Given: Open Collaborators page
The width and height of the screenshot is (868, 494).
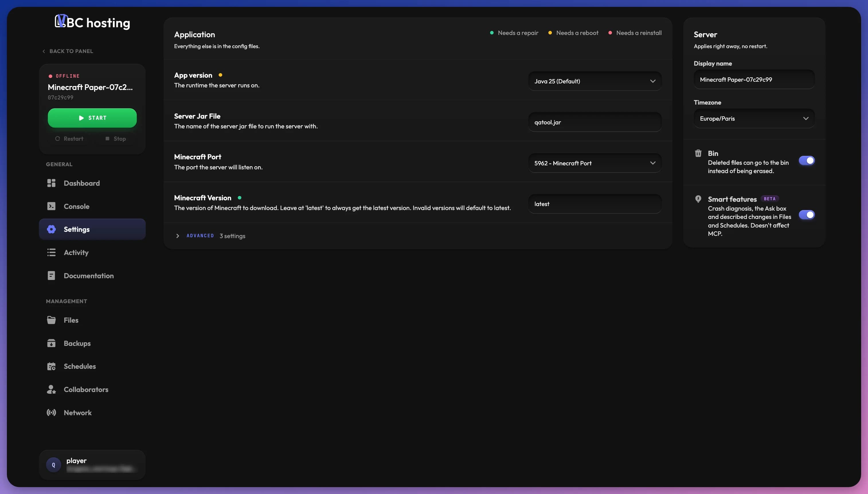Looking at the screenshot, I should [x=92, y=389].
